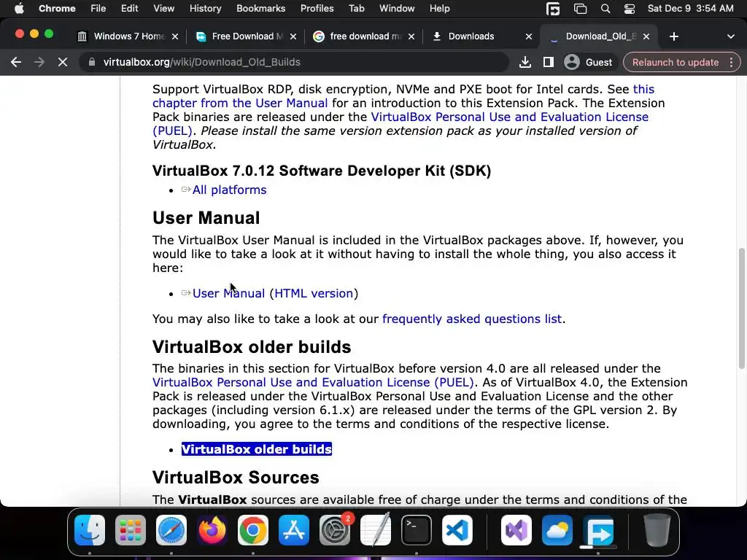Stop the page from loading
The height and width of the screenshot is (560, 747).
point(63,63)
